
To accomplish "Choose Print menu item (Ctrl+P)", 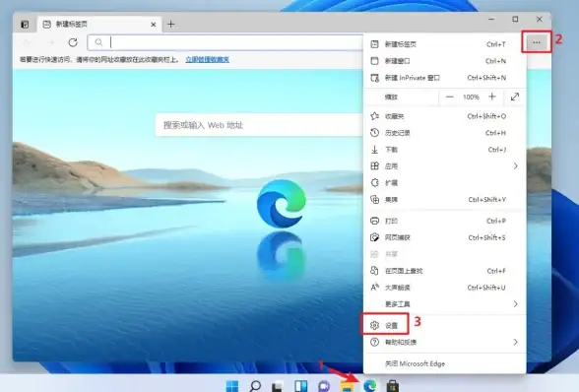I will point(445,221).
